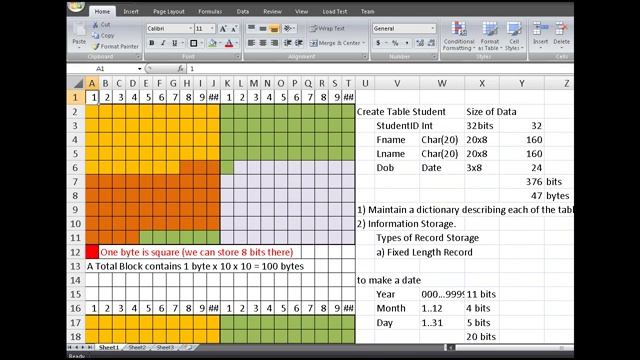Toggle Bold formatting
The height and width of the screenshot is (360, 640).
pos(152,43)
